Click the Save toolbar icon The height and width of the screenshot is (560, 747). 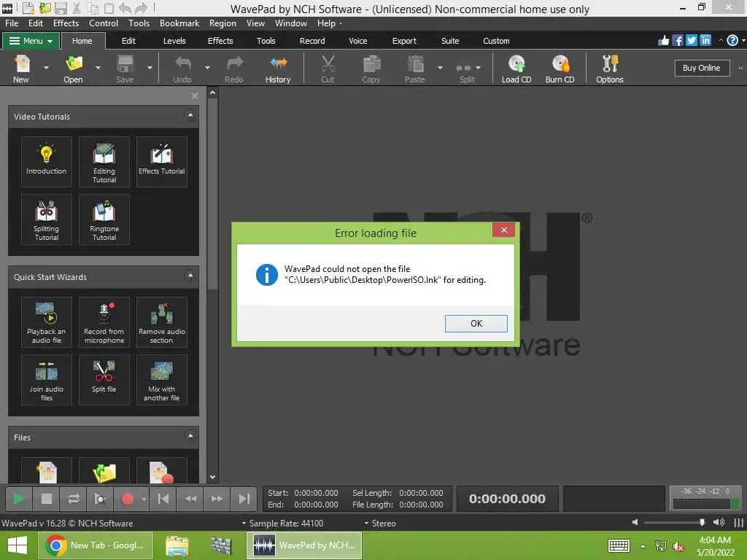[x=125, y=69]
